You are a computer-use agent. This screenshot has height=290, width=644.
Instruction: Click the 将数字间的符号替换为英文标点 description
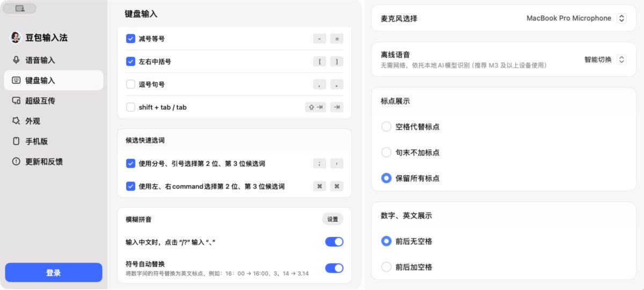[x=217, y=273]
